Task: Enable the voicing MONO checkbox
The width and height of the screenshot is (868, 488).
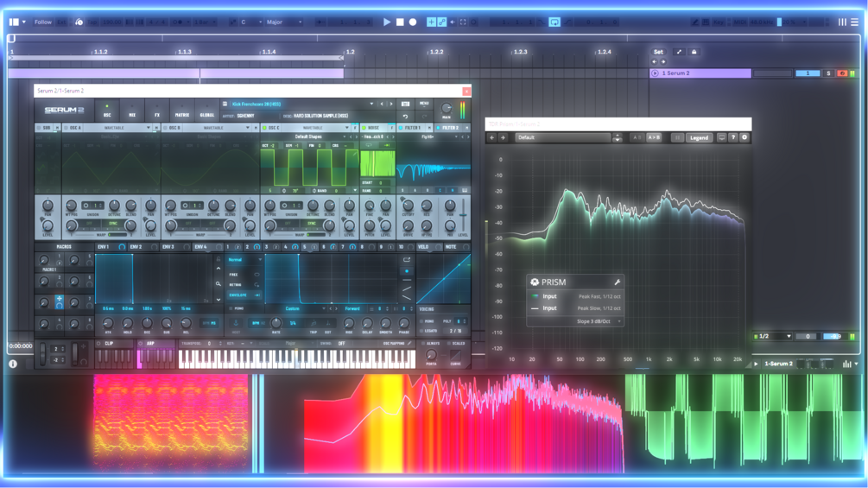Action: coord(421,321)
